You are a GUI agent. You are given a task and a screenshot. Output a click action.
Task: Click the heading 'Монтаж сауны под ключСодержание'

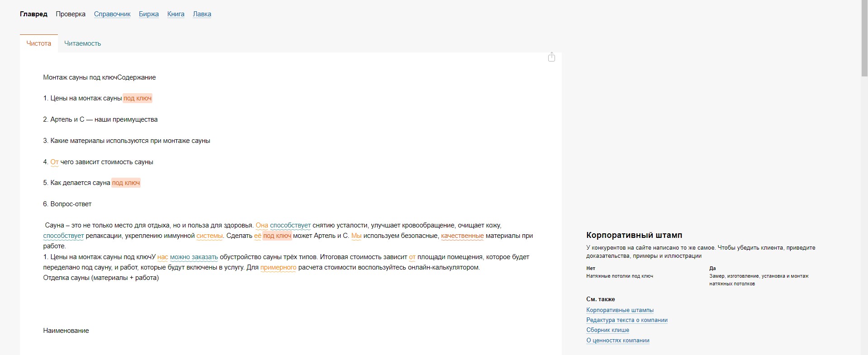tap(100, 77)
